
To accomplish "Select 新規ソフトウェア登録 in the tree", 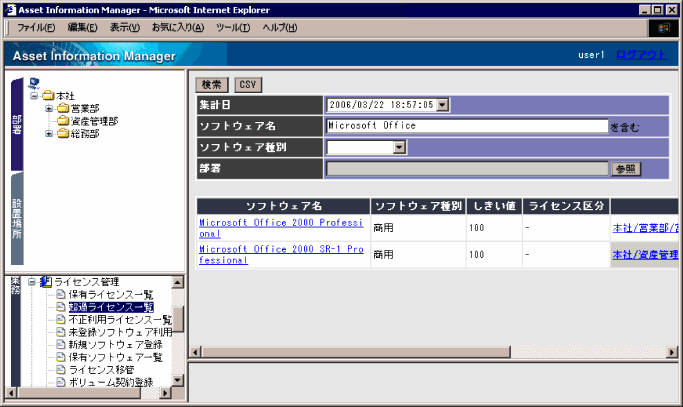I will coord(115,345).
